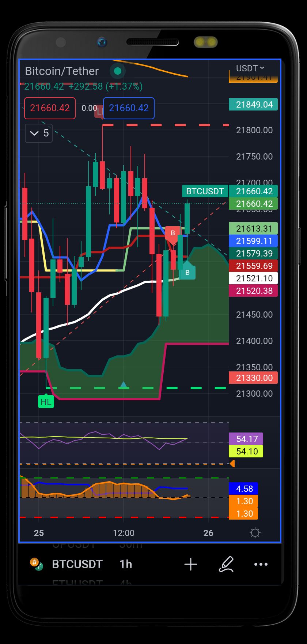The image size is (307, 644).
Task: Select the 21613.31 light green label
Action: 253,228
